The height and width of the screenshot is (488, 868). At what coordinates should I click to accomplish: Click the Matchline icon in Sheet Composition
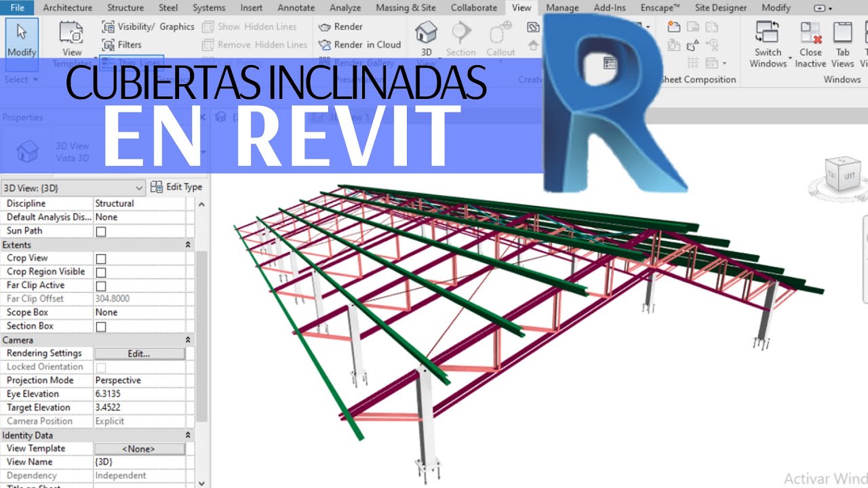pyautogui.click(x=712, y=27)
